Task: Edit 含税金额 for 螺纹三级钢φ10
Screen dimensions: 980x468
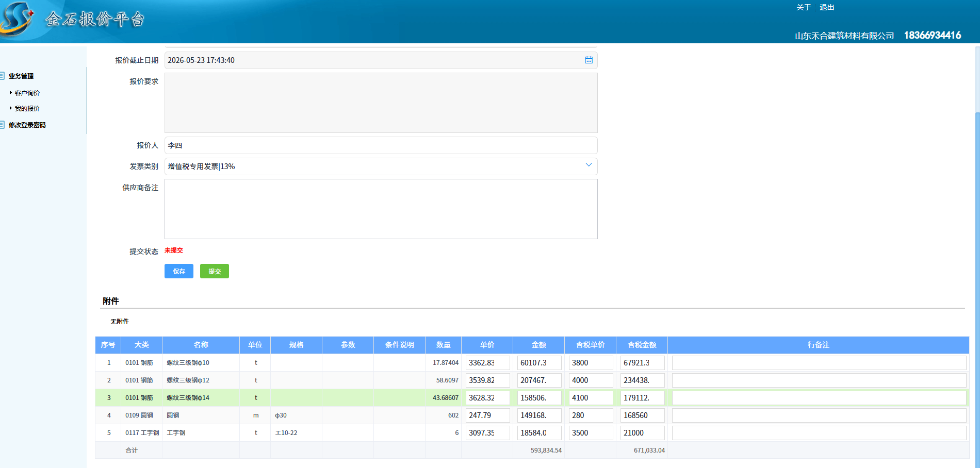Action: (x=643, y=363)
